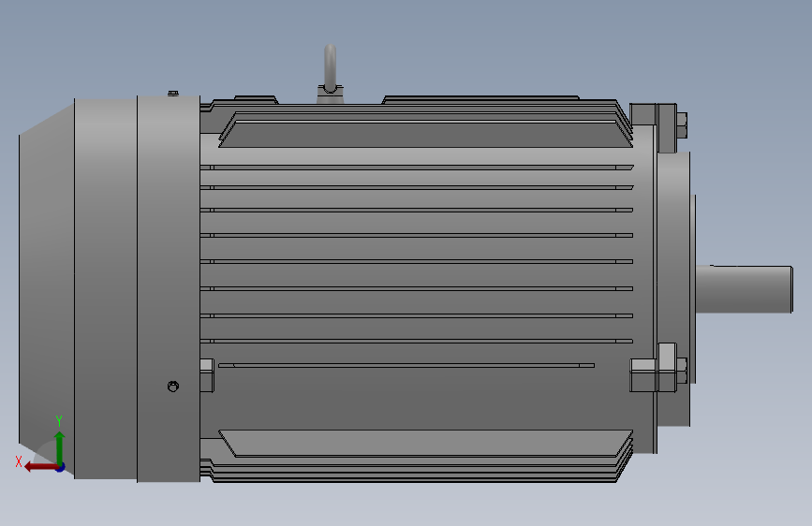Select the lifting eyebolt on top of motor
812x526 pixels.
pyautogui.click(x=330, y=72)
